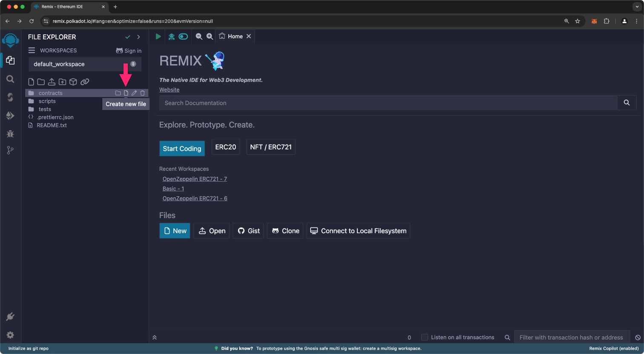Open Basic - 1 recent workspace
The width and height of the screenshot is (644, 354).
click(x=173, y=189)
